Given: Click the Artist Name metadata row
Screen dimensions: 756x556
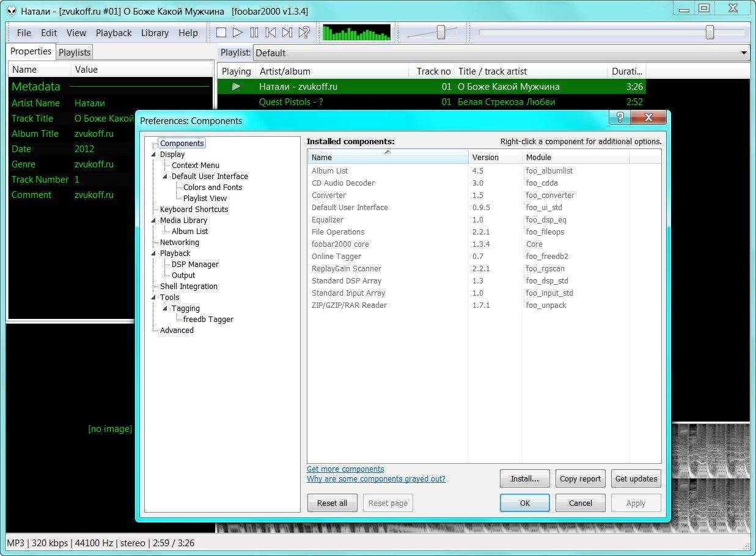Looking at the screenshot, I should point(110,103).
